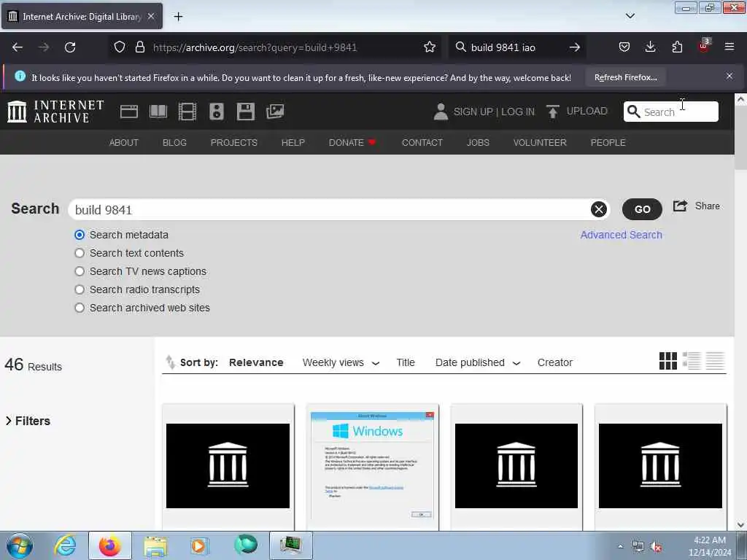Screen dimensions: 747x560
Task: Open the Firefox downloads panel
Action: [650, 47]
